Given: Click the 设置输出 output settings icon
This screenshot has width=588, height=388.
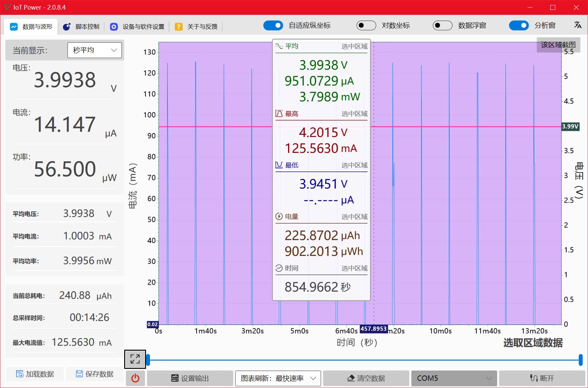Looking at the screenshot, I should (x=175, y=378).
